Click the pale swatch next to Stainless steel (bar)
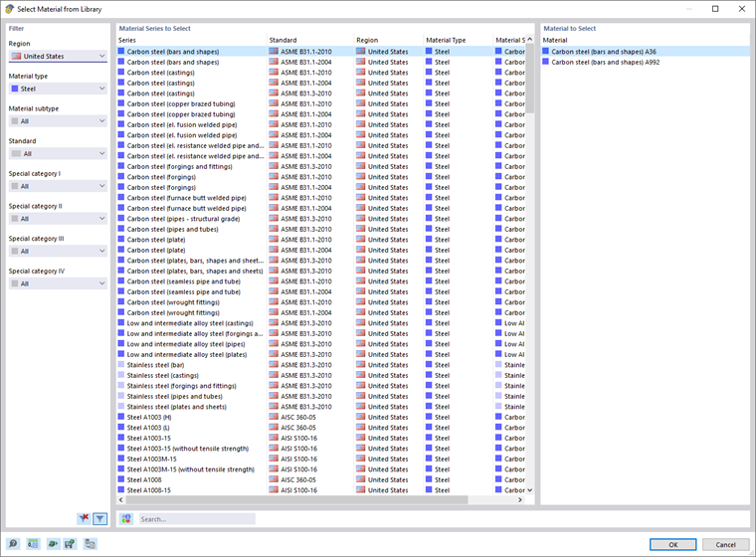Screen dimensions: 756x557 tap(121, 365)
